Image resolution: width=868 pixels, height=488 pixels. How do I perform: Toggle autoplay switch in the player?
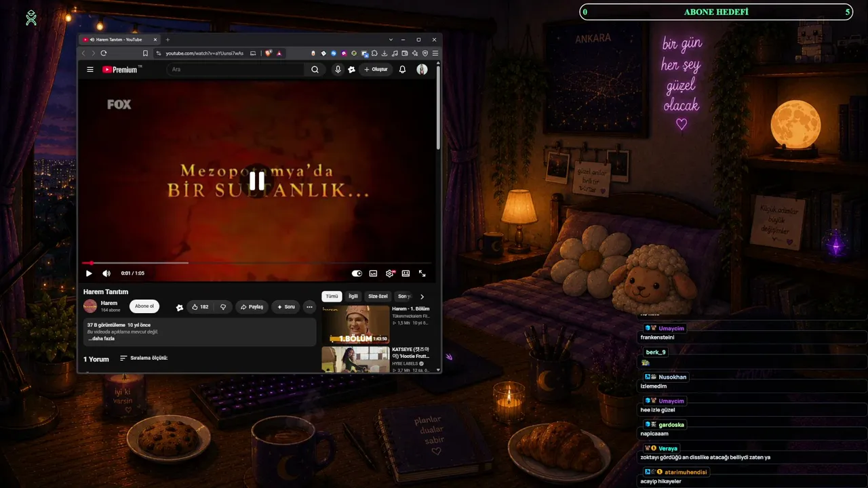click(x=357, y=273)
